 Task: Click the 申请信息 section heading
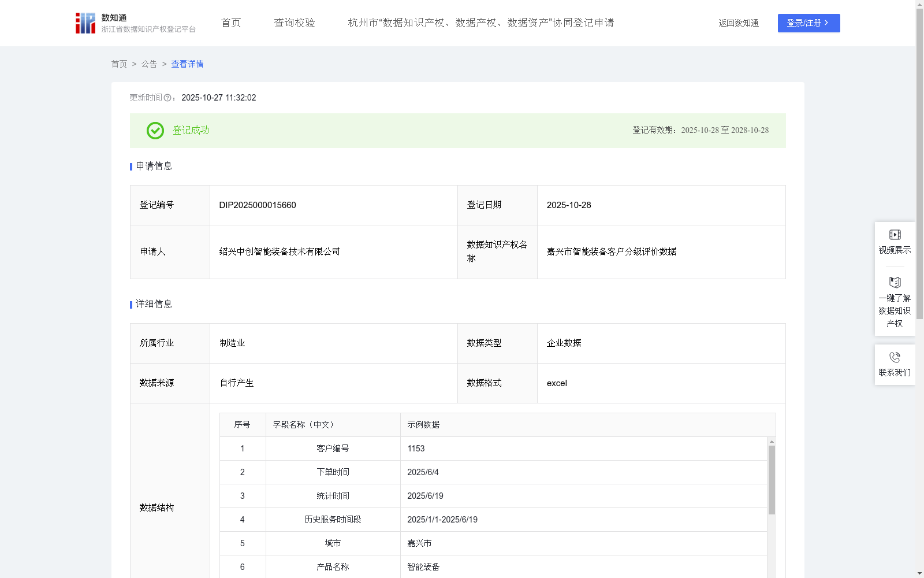pyautogui.click(x=154, y=166)
